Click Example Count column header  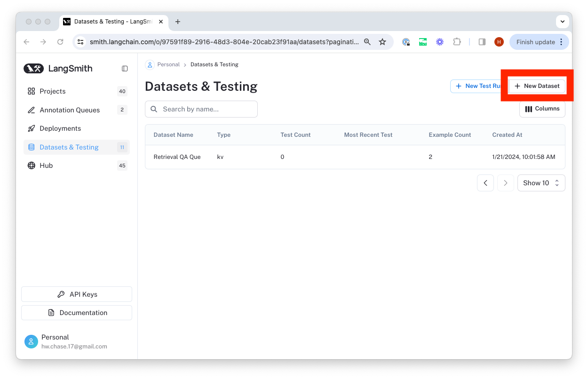pos(450,135)
